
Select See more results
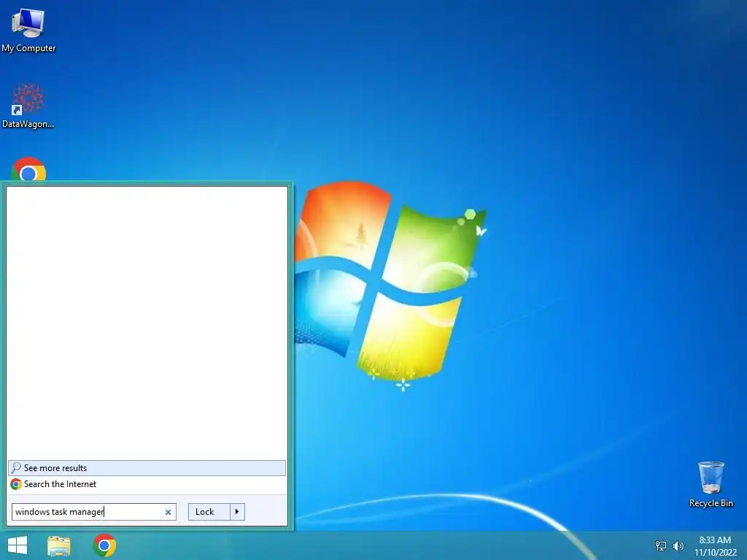(147, 468)
